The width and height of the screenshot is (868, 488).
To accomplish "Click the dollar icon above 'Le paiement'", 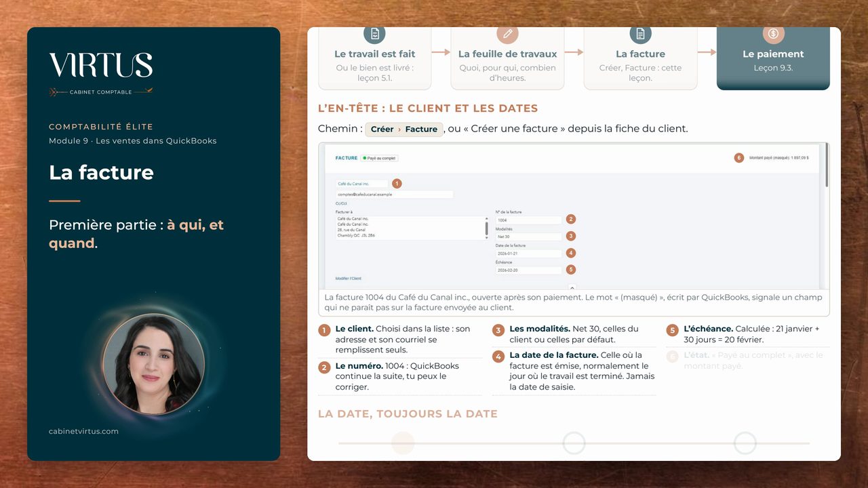I will (x=773, y=33).
